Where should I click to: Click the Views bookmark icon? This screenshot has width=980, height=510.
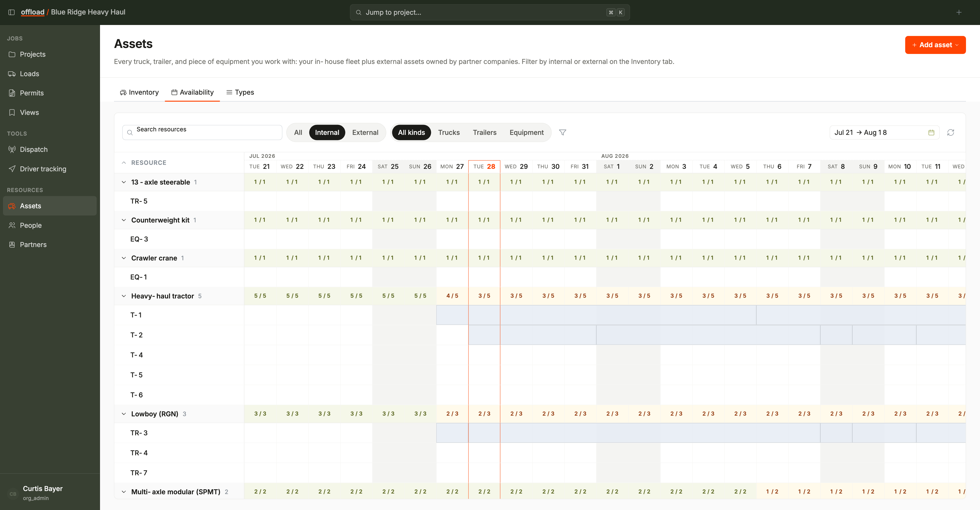coord(12,112)
